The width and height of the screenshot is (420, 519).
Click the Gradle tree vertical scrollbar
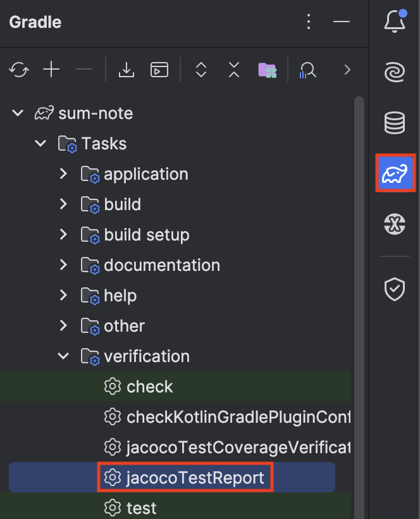coord(359,308)
